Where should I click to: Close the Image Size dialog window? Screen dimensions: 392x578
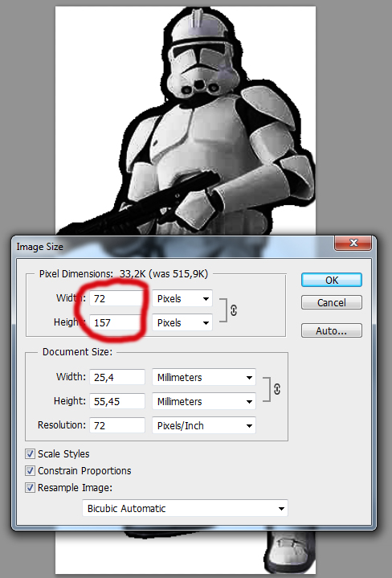(x=353, y=243)
